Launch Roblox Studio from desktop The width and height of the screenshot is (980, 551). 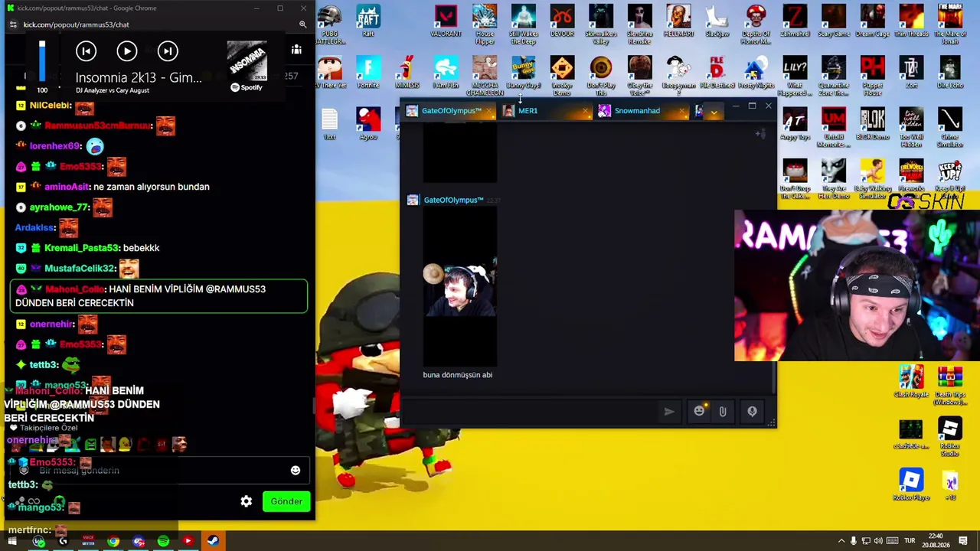(x=949, y=436)
